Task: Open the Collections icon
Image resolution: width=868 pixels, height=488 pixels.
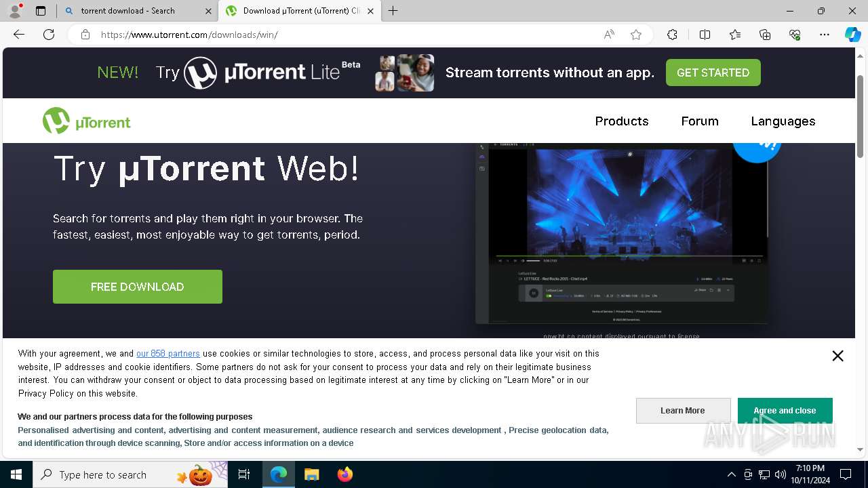Action: tap(765, 35)
